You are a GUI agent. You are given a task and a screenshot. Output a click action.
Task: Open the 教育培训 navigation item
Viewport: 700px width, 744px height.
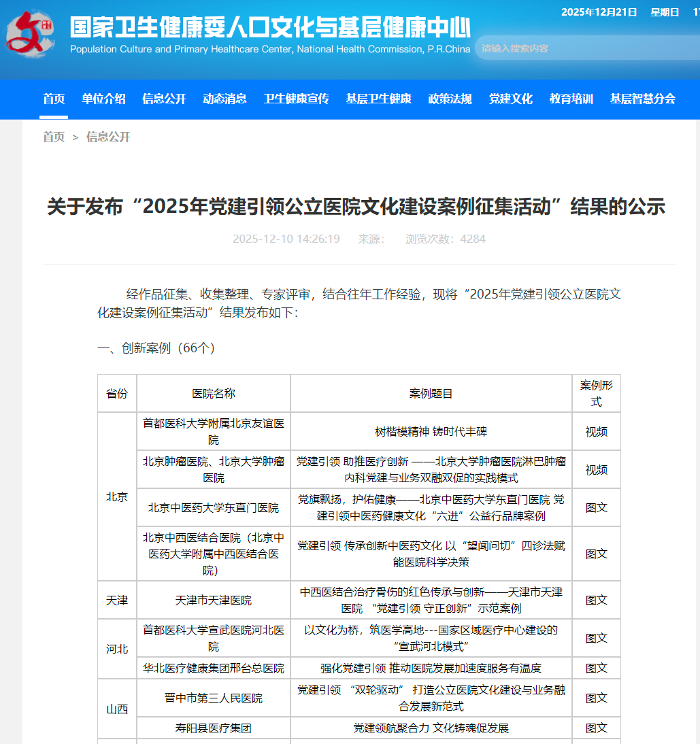coord(571,99)
